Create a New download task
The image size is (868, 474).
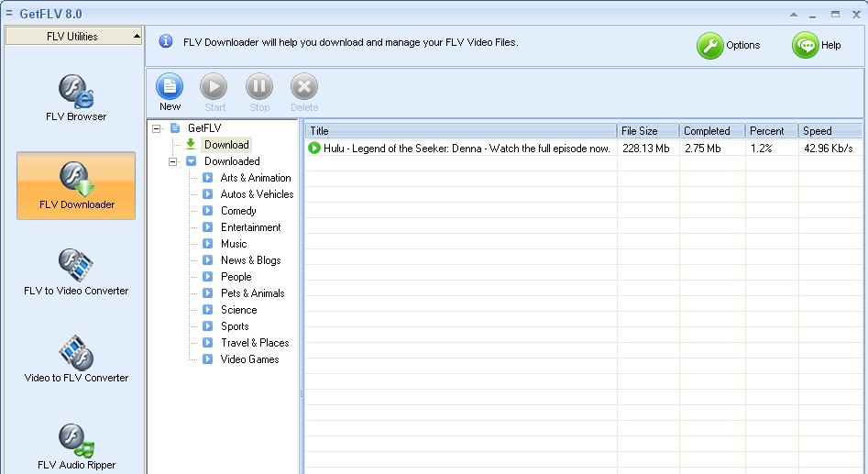click(170, 92)
